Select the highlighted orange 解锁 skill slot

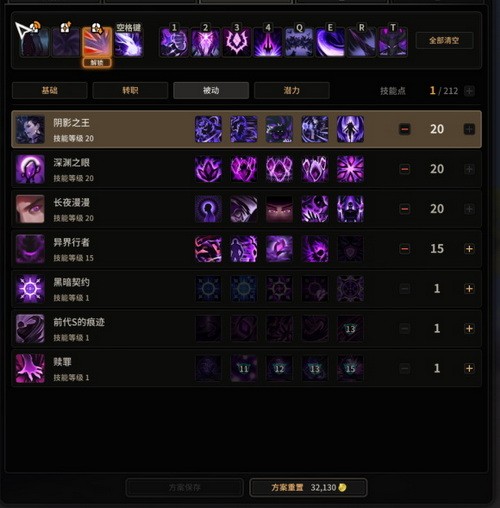coord(97,43)
